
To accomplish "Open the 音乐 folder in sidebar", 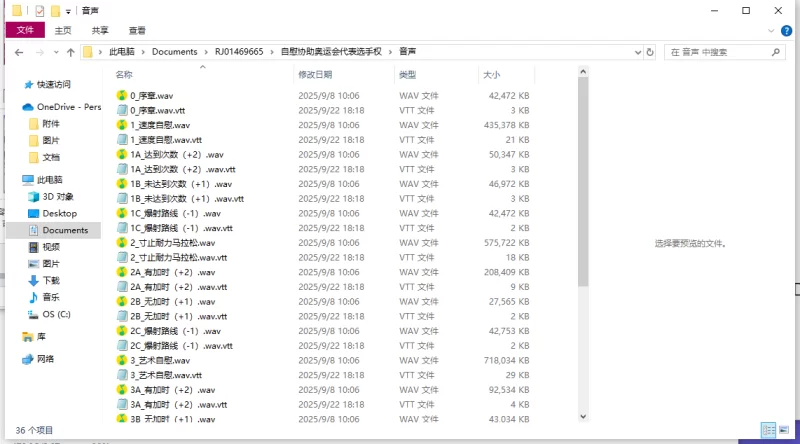I will pos(50,297).
